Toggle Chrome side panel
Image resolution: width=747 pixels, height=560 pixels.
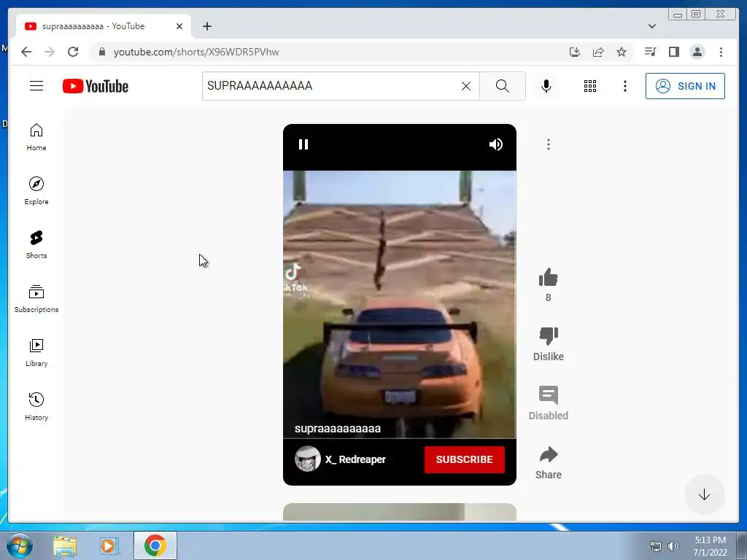pos(673,52)
